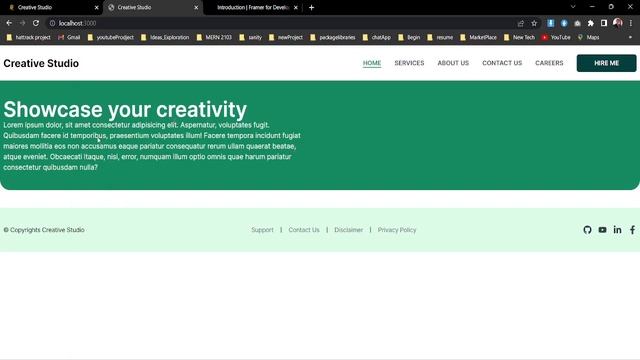Viewport: 640px width, 360px height.
Task: Open the tab search dropdown arrow
Action: [573, 7]
